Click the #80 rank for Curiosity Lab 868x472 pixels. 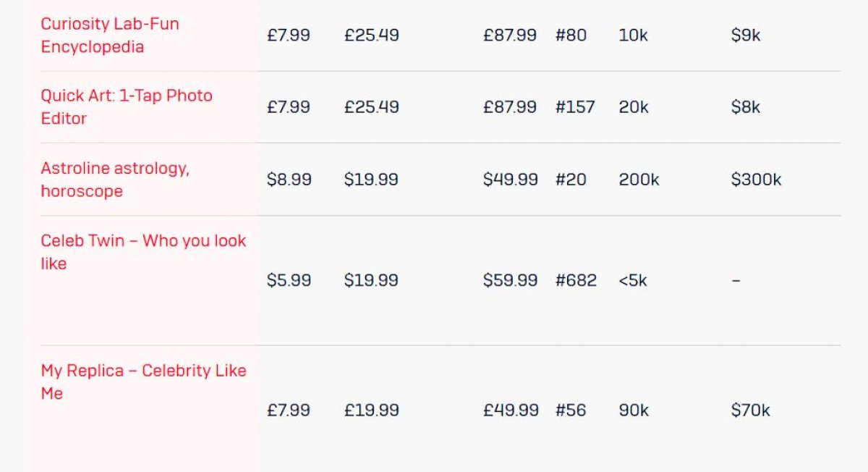[x=571, y=35]
